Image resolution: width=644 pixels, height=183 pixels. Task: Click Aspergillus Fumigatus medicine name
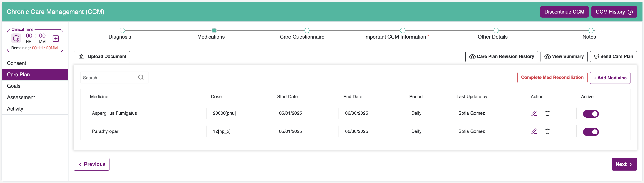point(114,113)
